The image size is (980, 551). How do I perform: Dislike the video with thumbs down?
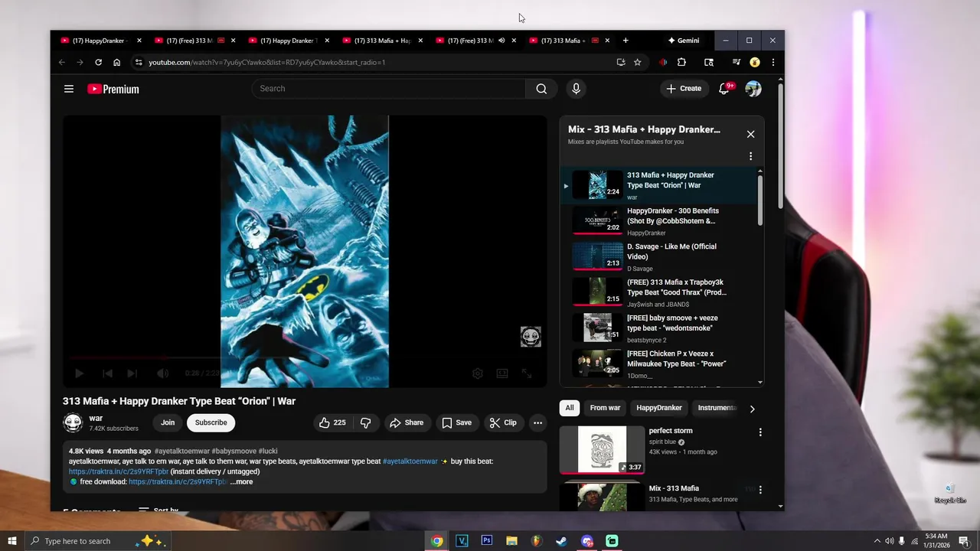click(x=365, y=422)
